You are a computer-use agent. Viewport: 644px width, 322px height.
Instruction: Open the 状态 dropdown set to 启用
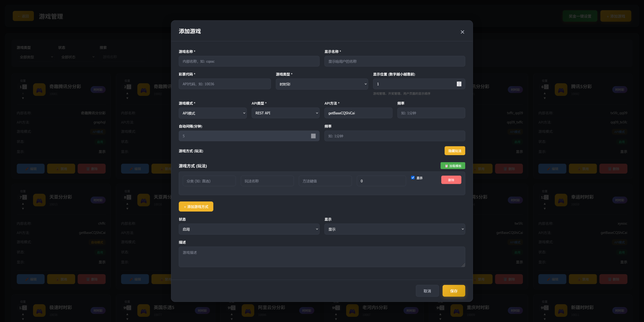[x=249, y=229]
